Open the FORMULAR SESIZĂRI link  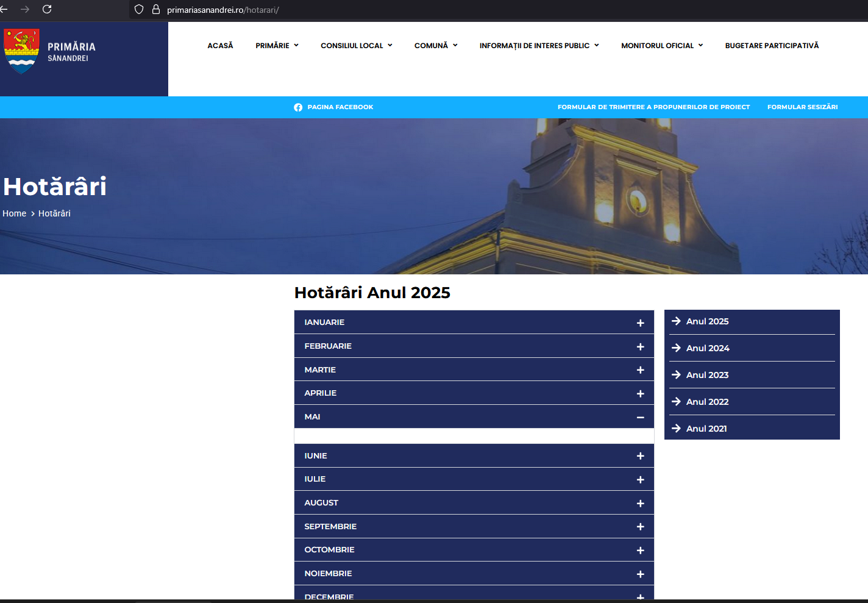coord(802,107)
